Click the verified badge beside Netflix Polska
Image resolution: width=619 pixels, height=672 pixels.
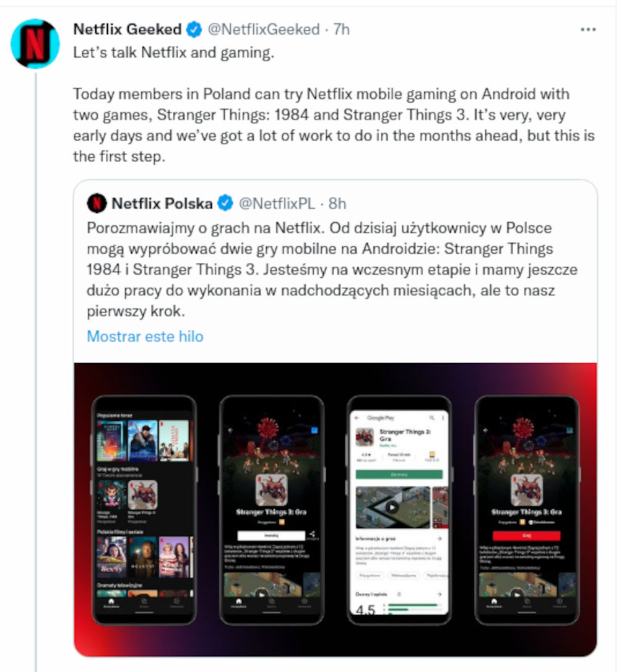click(225, 203)
